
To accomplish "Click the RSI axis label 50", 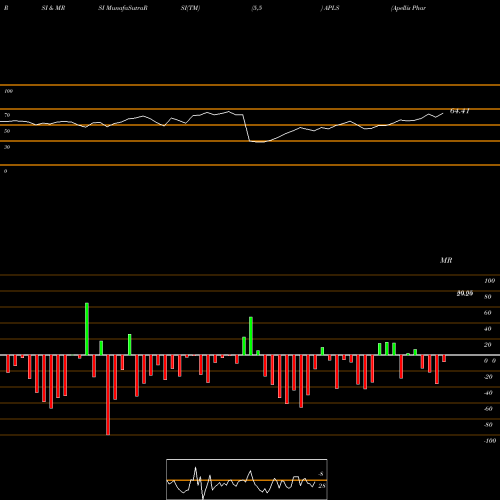I will coord(7,131).
